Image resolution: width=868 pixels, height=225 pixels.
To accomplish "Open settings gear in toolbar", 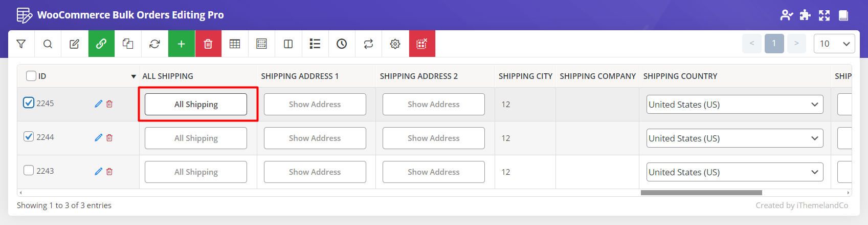I will [395, 44].
